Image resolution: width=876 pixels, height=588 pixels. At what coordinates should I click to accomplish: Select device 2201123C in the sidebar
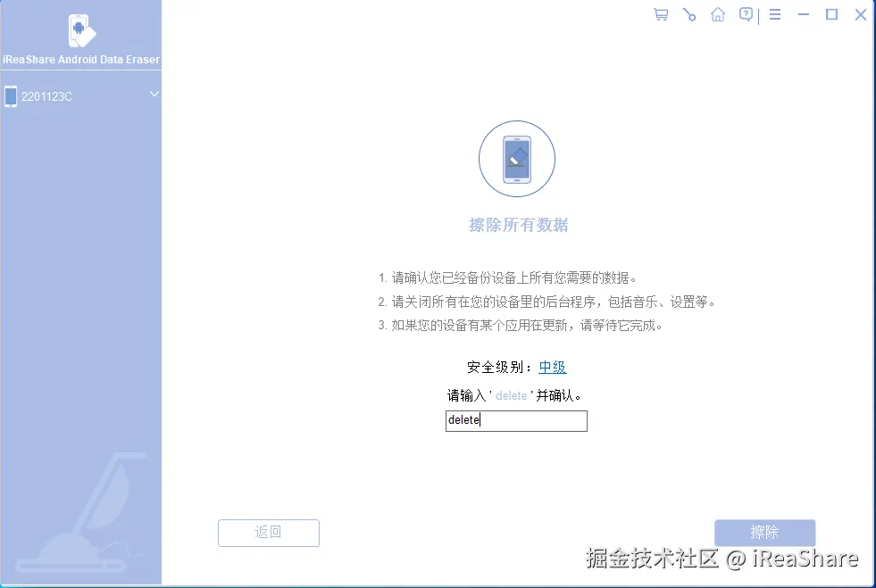pos(46,95)
